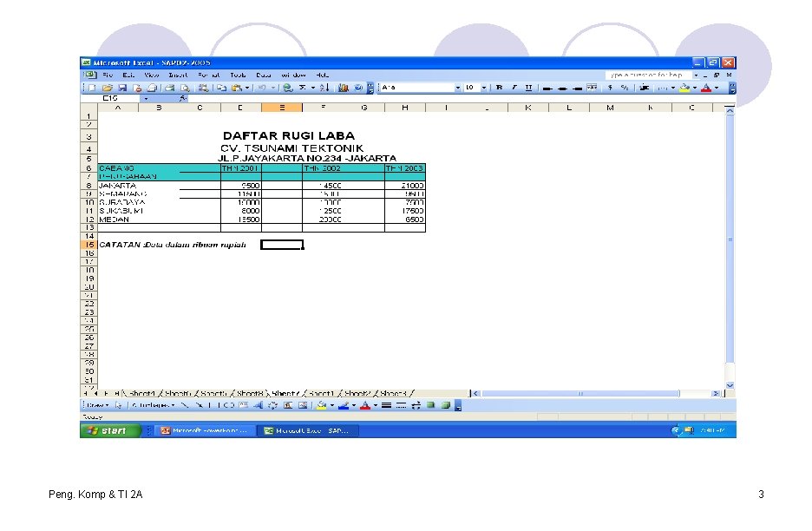The height and width of the screenshot is (531, 812).
Task: Open the Insert menu
Action: click(178, 75)
